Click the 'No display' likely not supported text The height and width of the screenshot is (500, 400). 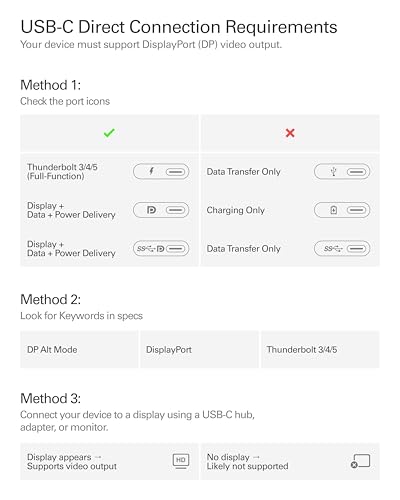click(247, 461)
